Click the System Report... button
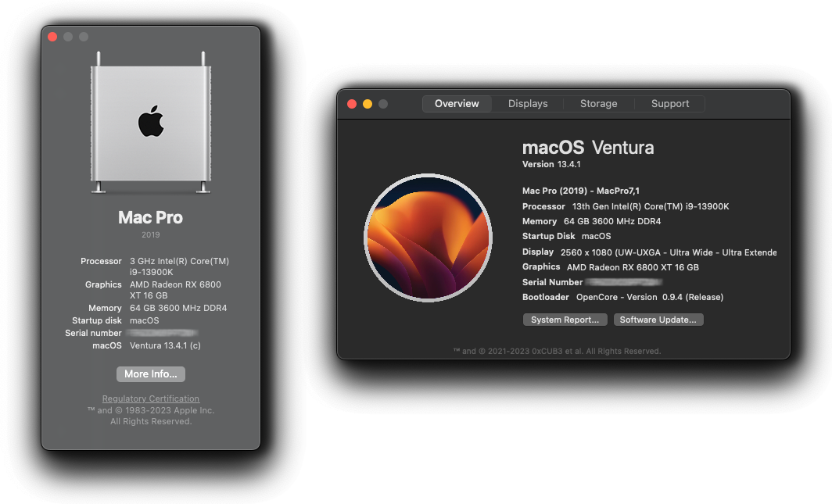The width and height of the screenshot is (832, 504). tap(565, 320)
